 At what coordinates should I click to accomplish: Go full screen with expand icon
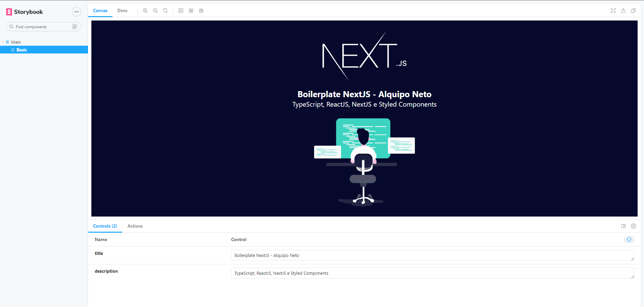pos(613,11)
